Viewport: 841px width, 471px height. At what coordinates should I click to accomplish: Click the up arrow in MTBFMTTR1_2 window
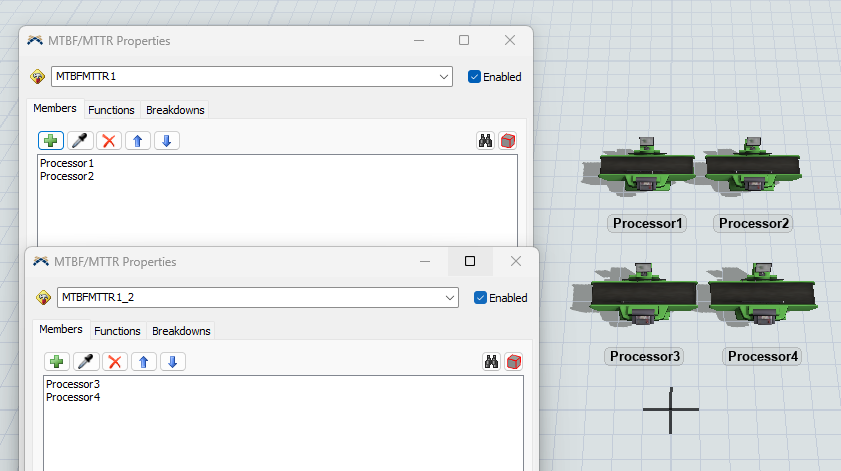point(144,362)
